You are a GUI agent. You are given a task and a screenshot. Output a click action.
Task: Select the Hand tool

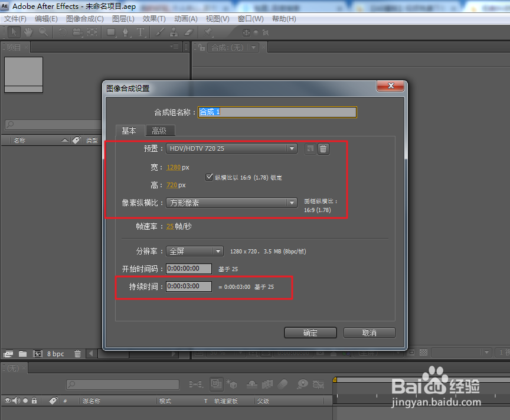(x=28, y=32)
